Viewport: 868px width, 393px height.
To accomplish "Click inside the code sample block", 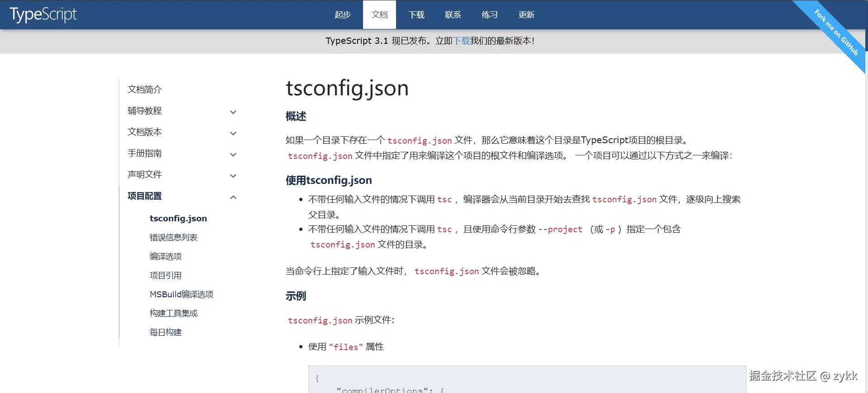I will (527, 379).
